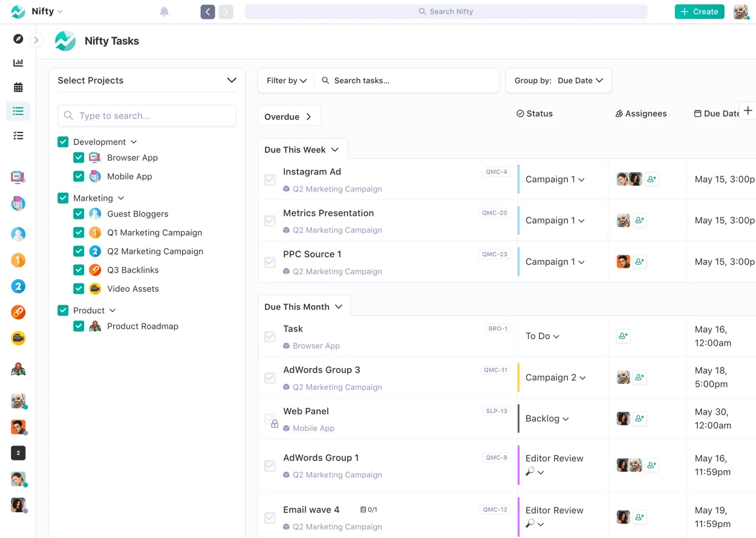Click the plus icon to add a column

coord(749,110)
